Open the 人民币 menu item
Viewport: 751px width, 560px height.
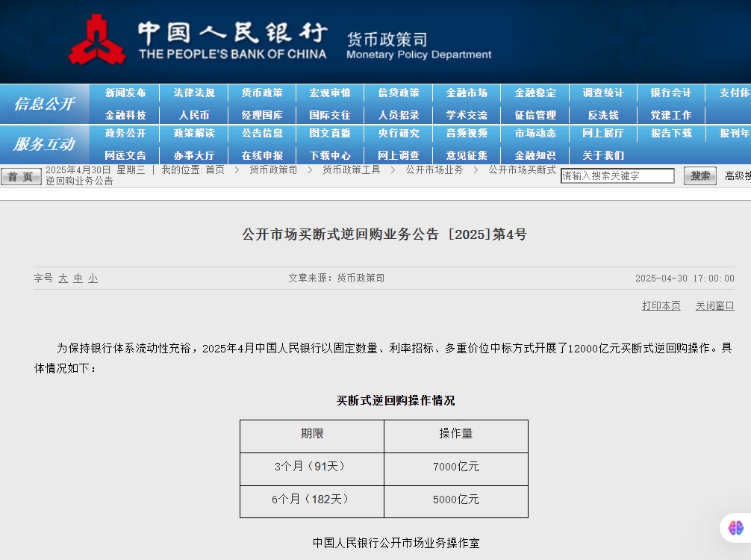[194, 116]
